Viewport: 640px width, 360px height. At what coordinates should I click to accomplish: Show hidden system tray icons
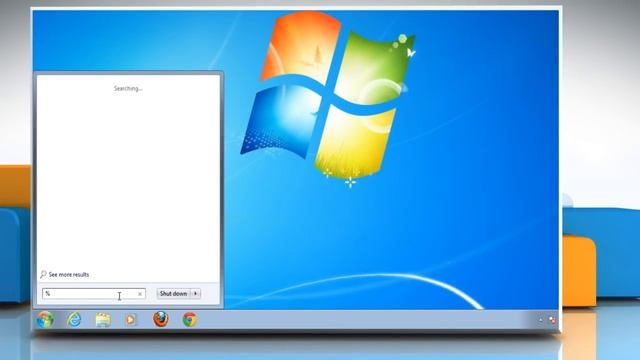click(x=541, y=320)
